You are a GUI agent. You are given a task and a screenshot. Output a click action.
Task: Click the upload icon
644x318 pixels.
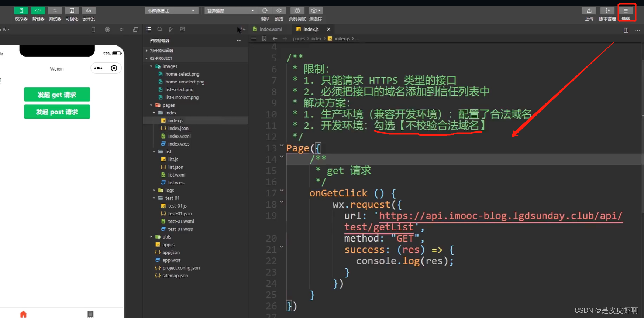pos(589,11)
